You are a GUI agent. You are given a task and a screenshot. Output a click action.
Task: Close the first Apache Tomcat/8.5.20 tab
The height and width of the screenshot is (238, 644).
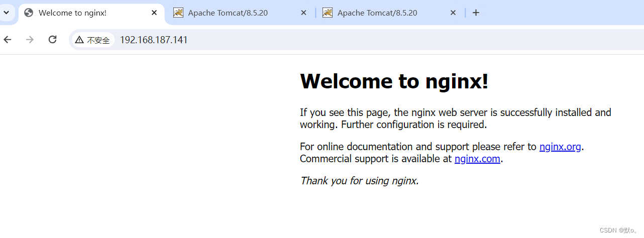click(303, 13)
